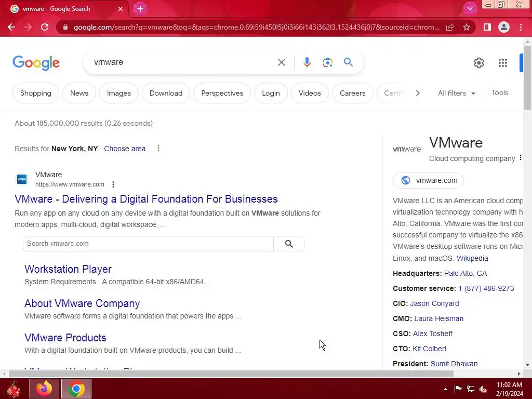The image size is (532, 399).
Task: Open the tab search dropdown arrow
Action: pos(470,9)
